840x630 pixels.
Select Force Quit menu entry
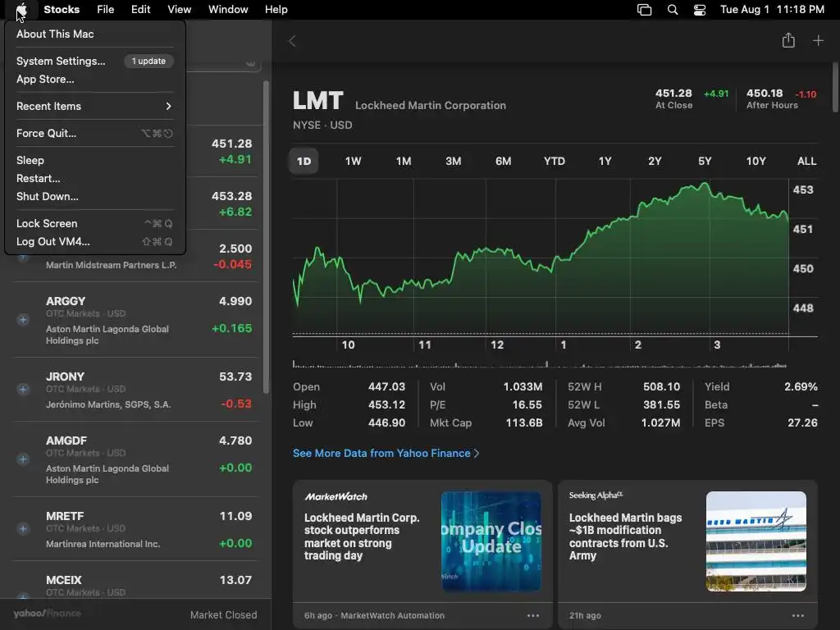94,134
